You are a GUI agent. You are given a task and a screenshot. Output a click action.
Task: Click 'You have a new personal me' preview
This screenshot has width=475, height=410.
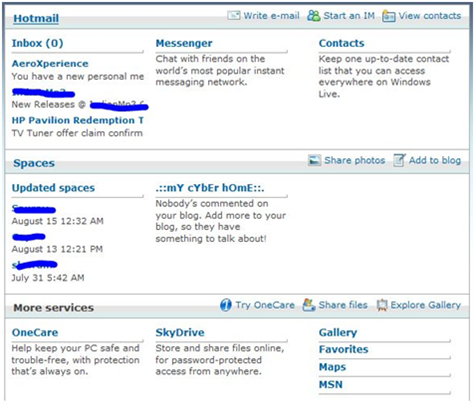[x=78, y=76]
